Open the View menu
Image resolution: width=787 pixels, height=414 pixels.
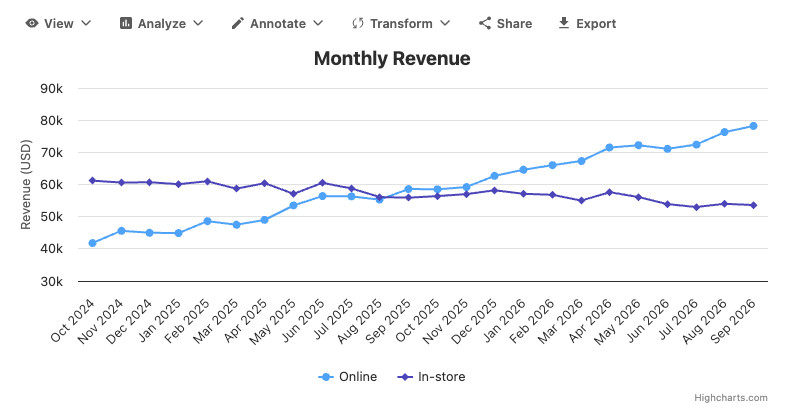[58, 23]
